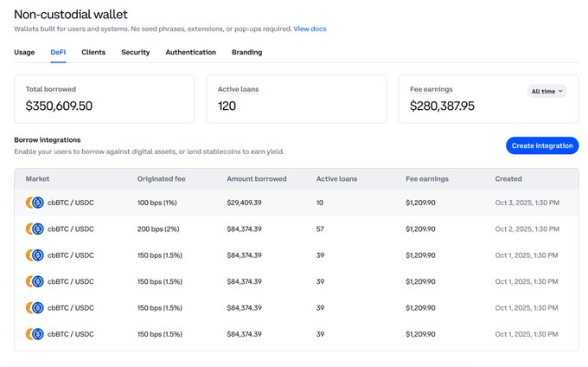588x367 pixels.
Task: Click the cbBTC/USDC token icon in the Oct 3 row
Action: tap(35, 203)
